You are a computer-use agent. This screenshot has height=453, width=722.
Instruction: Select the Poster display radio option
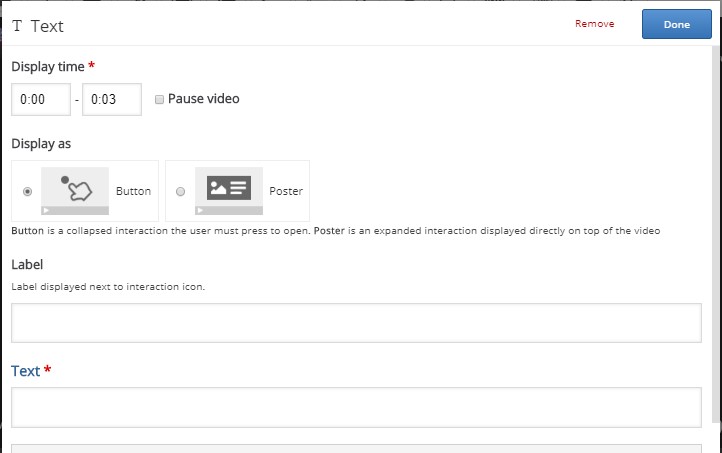[180, 191]
